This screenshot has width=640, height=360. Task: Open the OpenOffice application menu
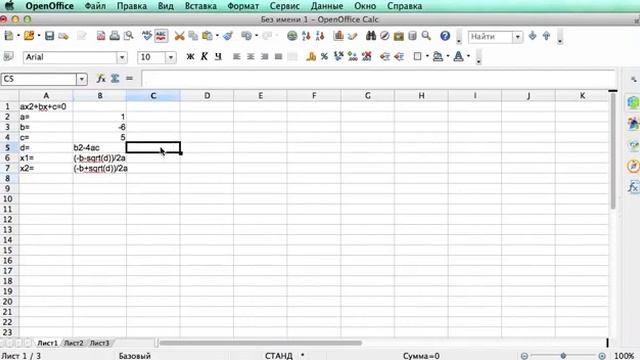click(49, 6)
